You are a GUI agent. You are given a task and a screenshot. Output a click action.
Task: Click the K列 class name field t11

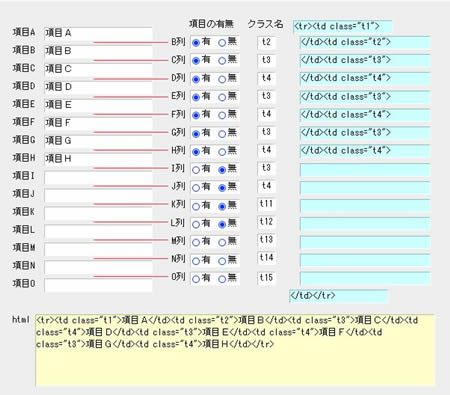tap(266, 204)
